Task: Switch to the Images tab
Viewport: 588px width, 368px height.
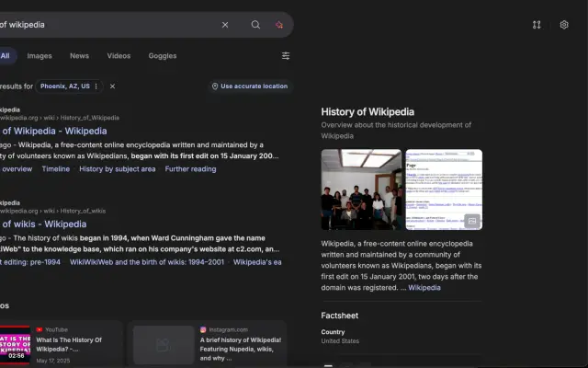Action: point(40,56)
